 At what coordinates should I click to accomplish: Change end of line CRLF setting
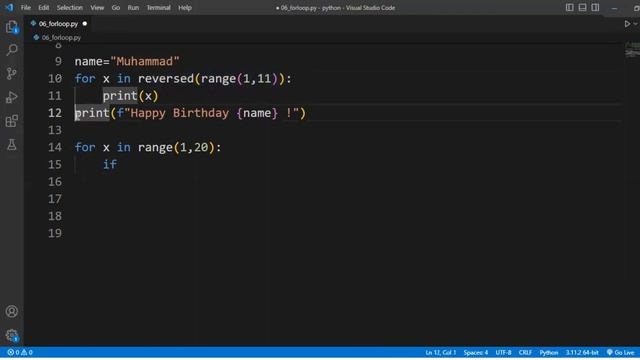(525, 352)
